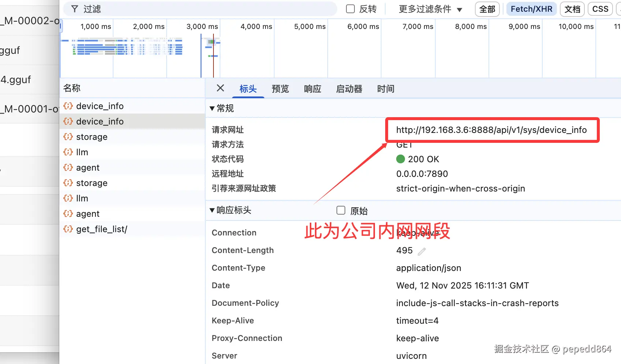Click the 请求方法 label
This screenshot has height=364, width=621.
[228, 145]
